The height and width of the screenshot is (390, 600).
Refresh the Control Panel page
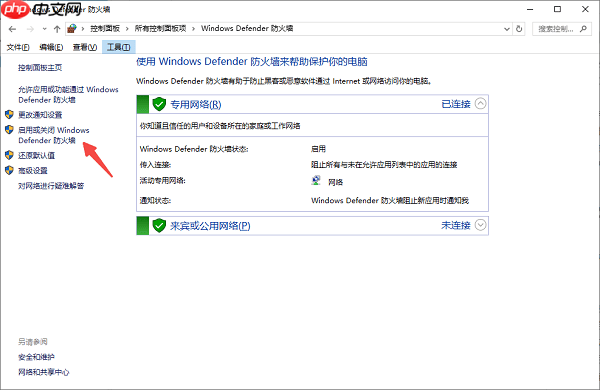click(x=519, y=29)
